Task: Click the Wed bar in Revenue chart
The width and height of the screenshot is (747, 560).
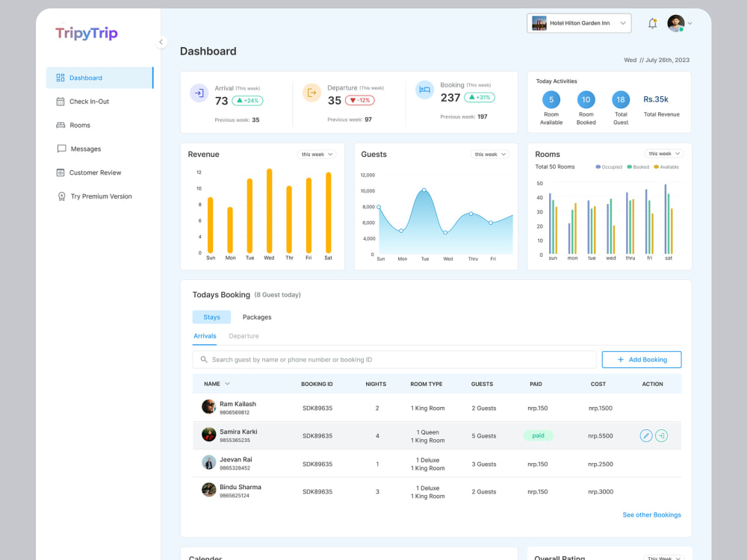Action: click(269, 211)
